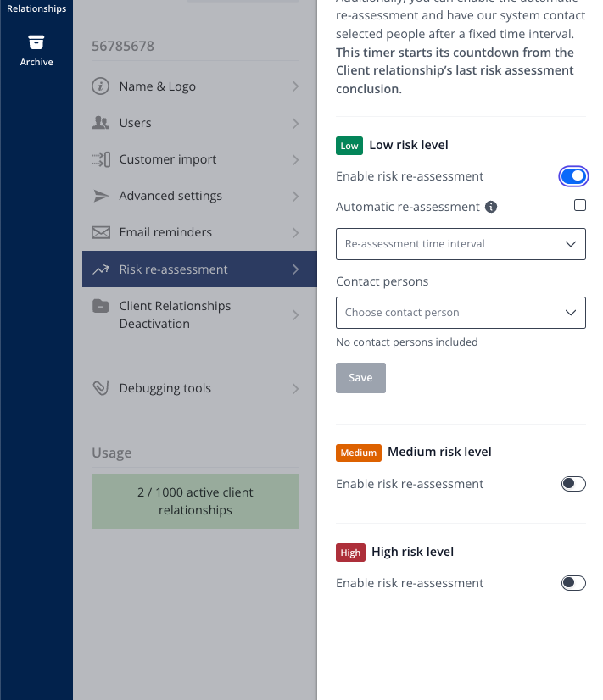Check the Automatic re-assessment checkbox
The image size is (603, 700).
click(580, 205)
